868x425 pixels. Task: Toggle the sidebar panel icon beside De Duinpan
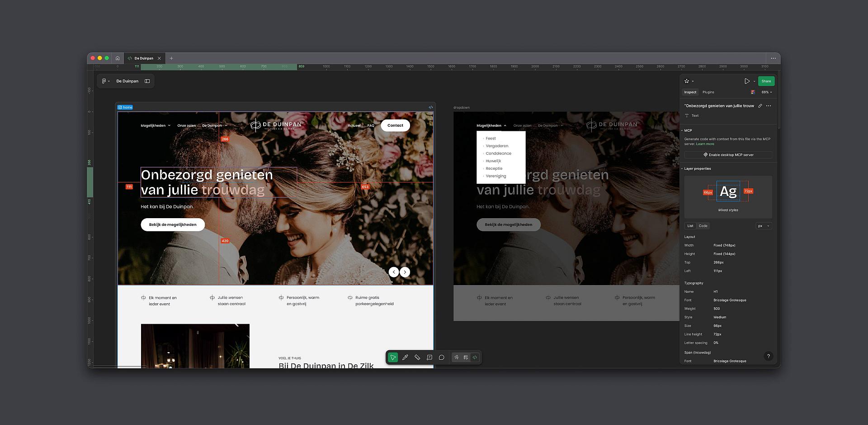click(147, 81)
